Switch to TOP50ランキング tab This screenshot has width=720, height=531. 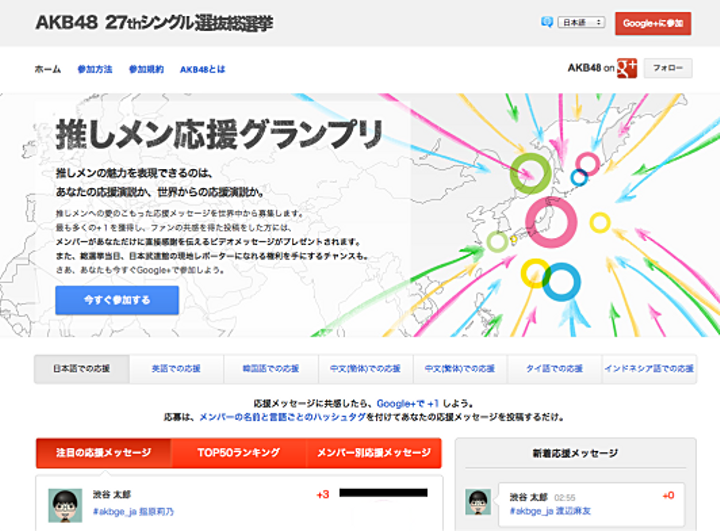(238, 453)
